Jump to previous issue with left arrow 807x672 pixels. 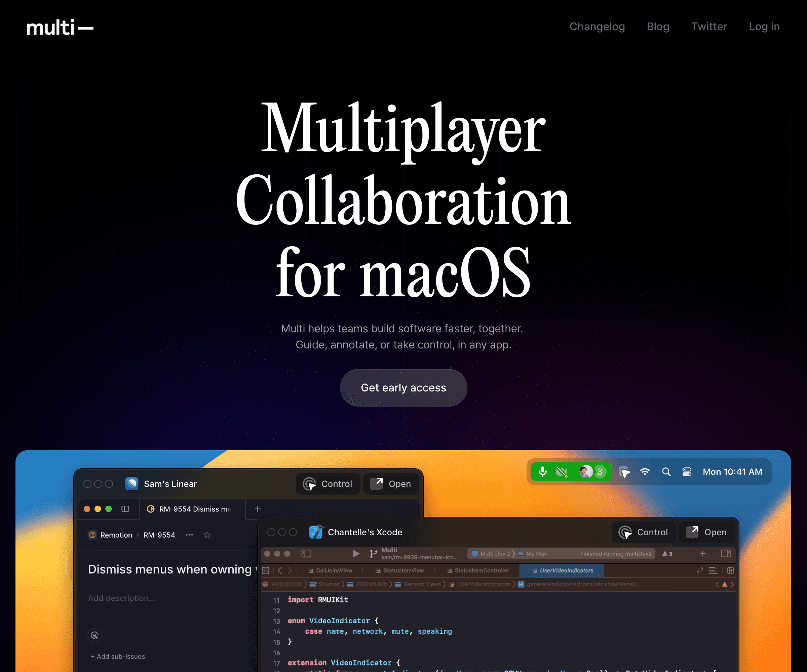click(717, 584)
